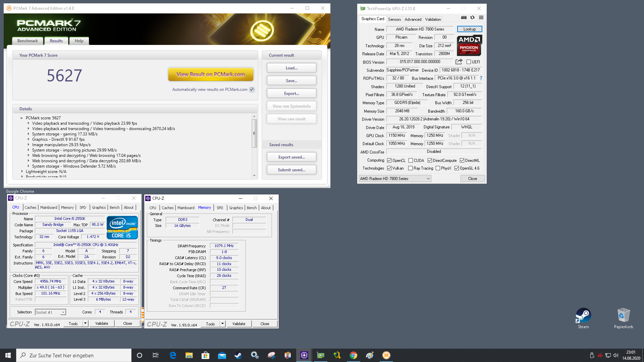The width and height of the screenshot is (644, 362).
Task: Open the Mail app from the taskbar
Action: pyautogui.click(x=222, y=355)
